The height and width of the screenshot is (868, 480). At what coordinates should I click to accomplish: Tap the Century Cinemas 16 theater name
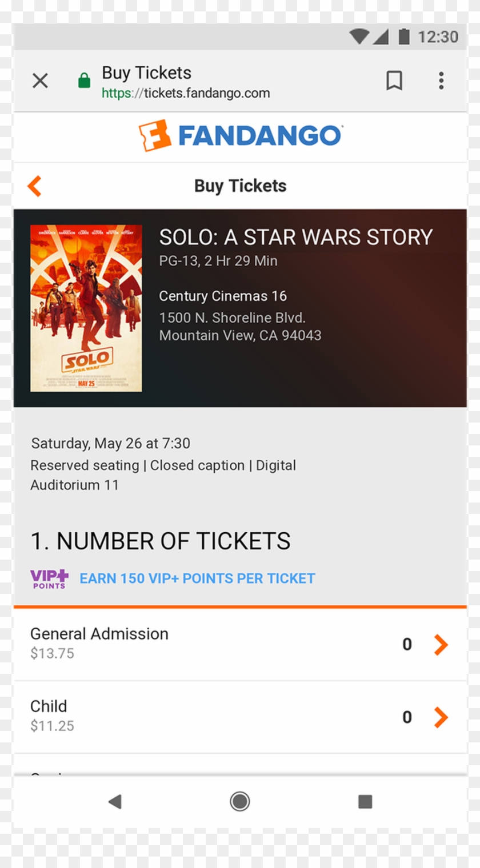(223, 296)
